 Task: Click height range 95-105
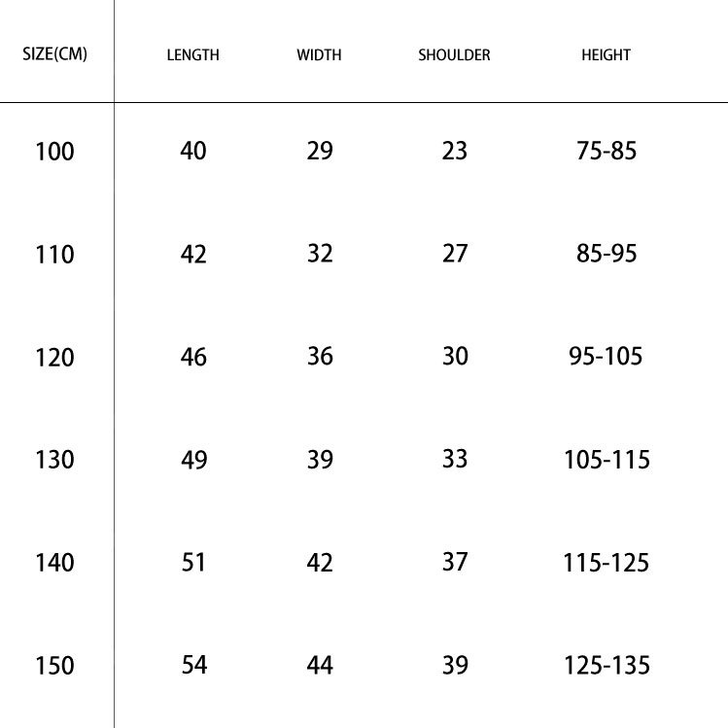coord(606,357)
